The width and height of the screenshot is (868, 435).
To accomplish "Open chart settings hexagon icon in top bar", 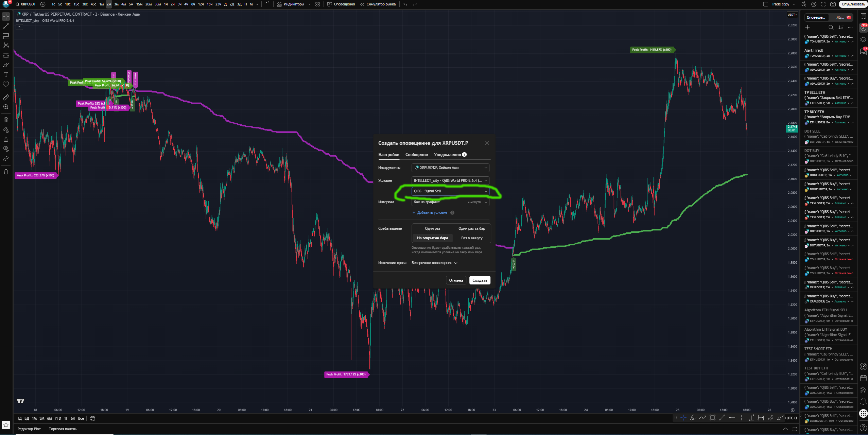I will click(814, 4).
